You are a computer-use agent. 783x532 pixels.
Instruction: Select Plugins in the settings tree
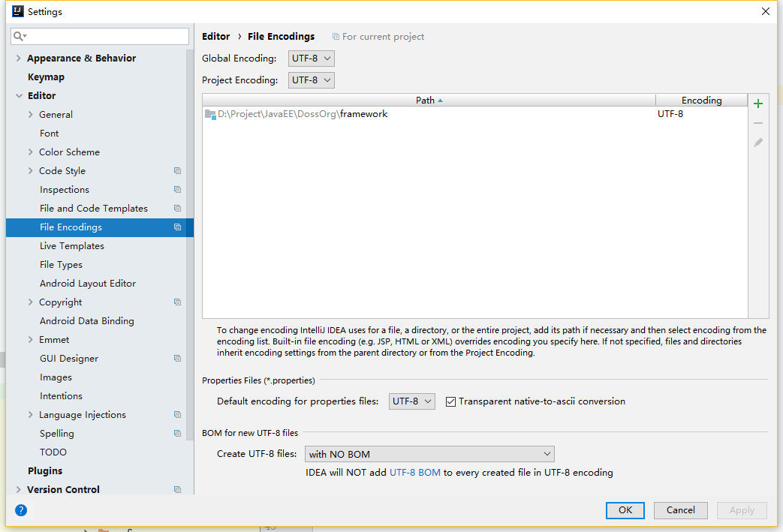click(x=45, y=471)
